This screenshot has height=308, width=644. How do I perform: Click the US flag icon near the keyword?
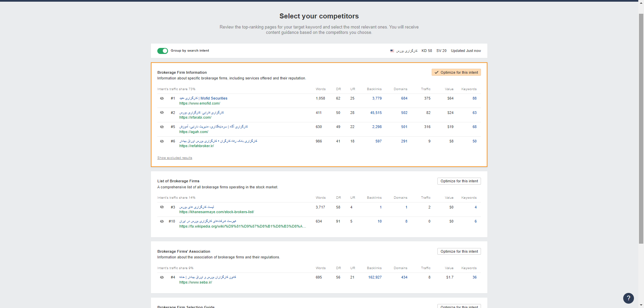(x=392, y=51)
